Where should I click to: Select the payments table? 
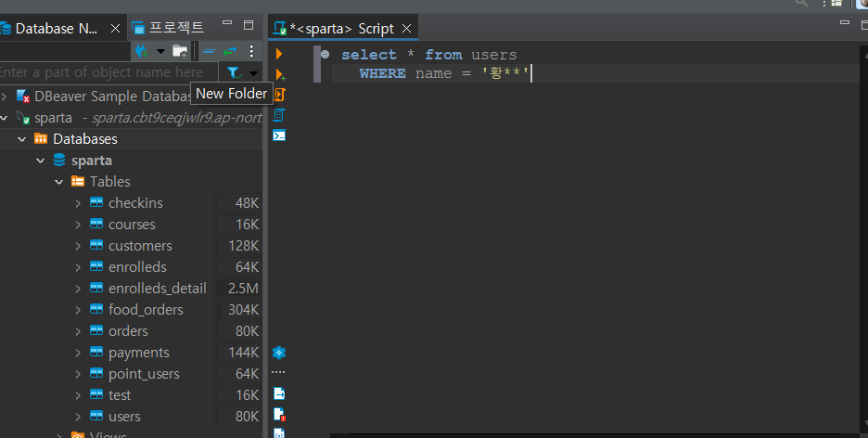coord(139,353)
